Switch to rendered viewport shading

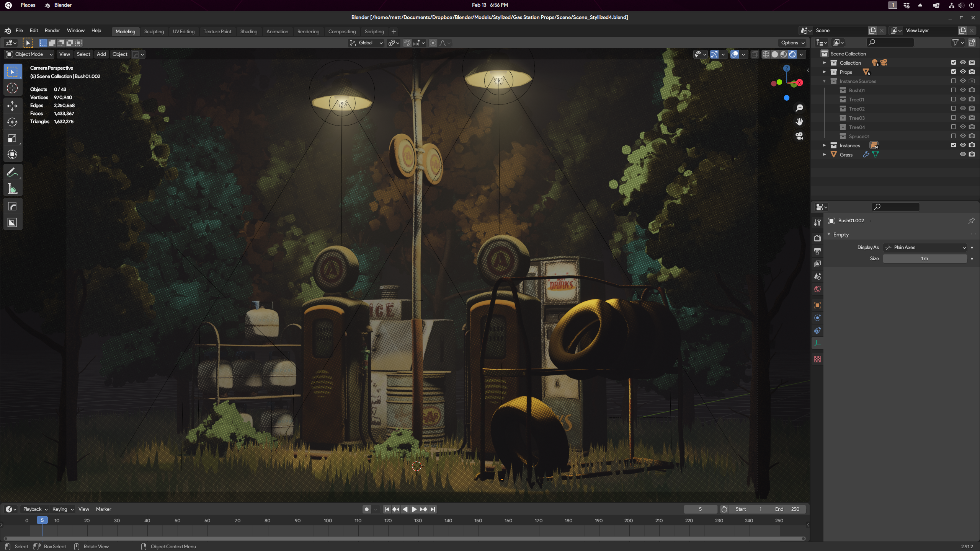792,54
